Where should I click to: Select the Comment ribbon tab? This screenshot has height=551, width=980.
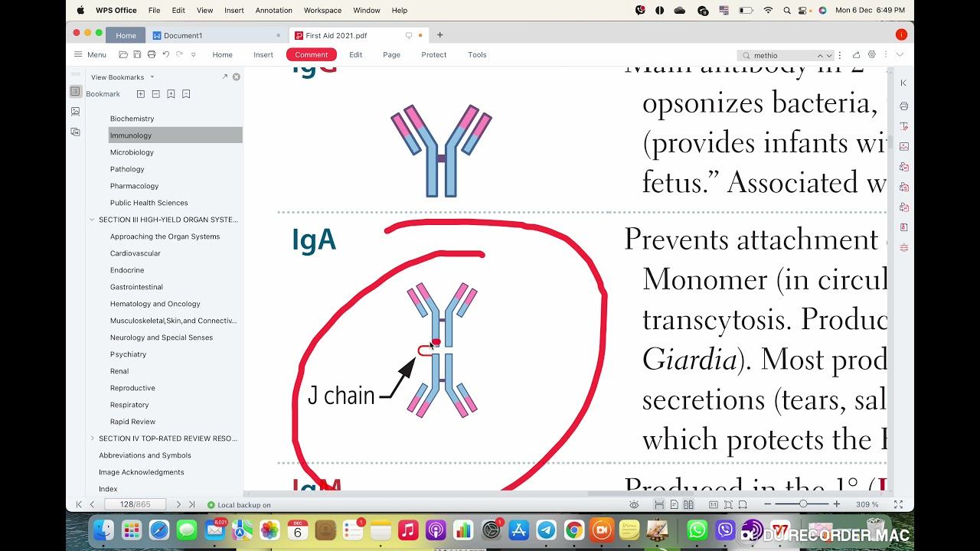[312, 54]
